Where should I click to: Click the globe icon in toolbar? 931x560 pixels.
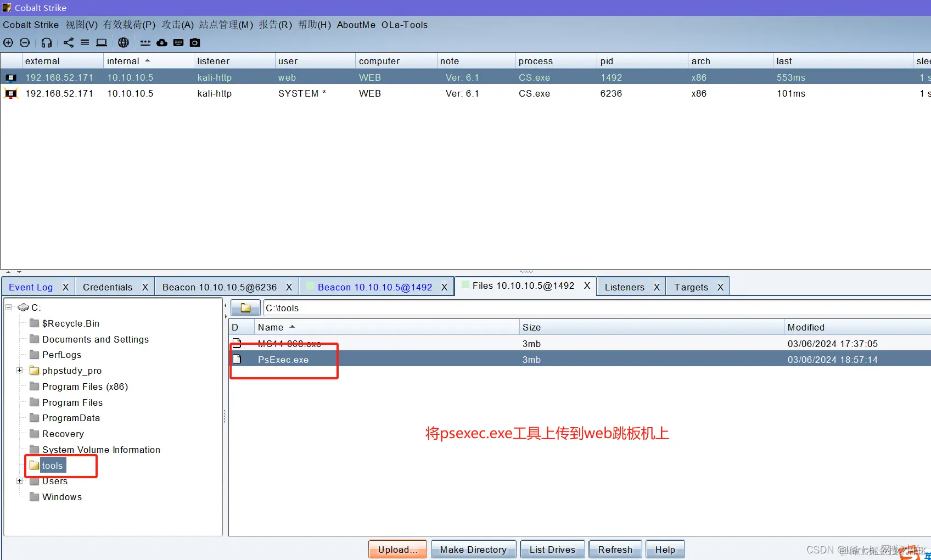pos(124,43)
